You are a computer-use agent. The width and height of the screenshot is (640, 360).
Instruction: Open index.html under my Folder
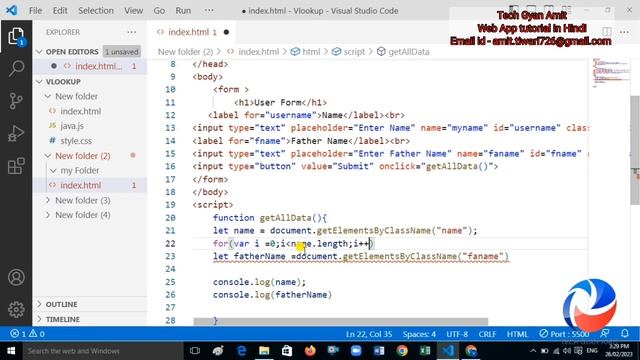(x=90, y=185)
